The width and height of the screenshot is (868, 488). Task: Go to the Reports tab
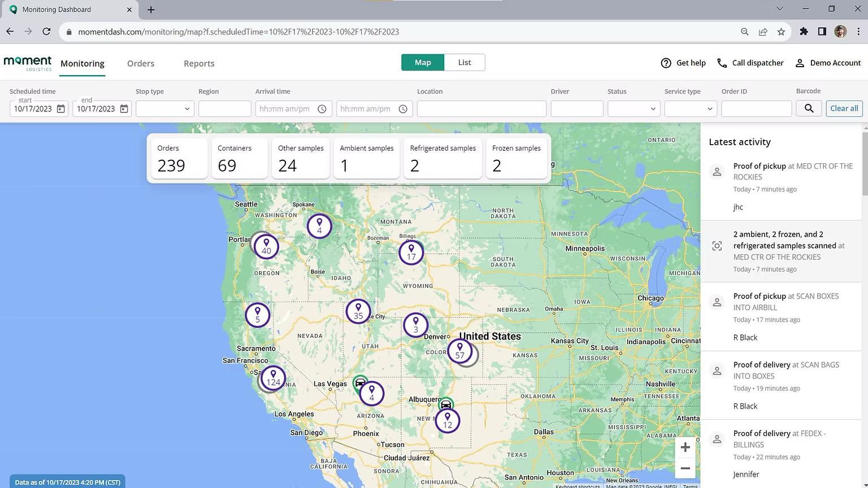(199, 63)
